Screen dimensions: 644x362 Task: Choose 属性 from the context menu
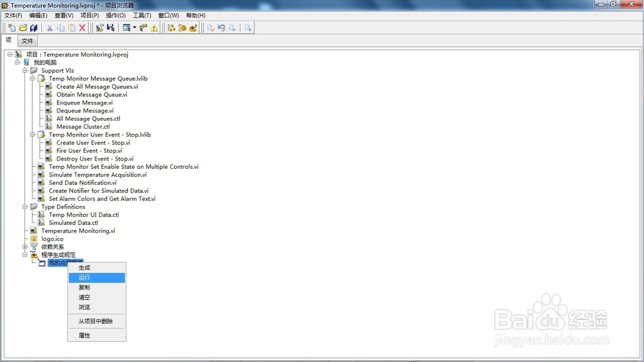tap(97, 336)
